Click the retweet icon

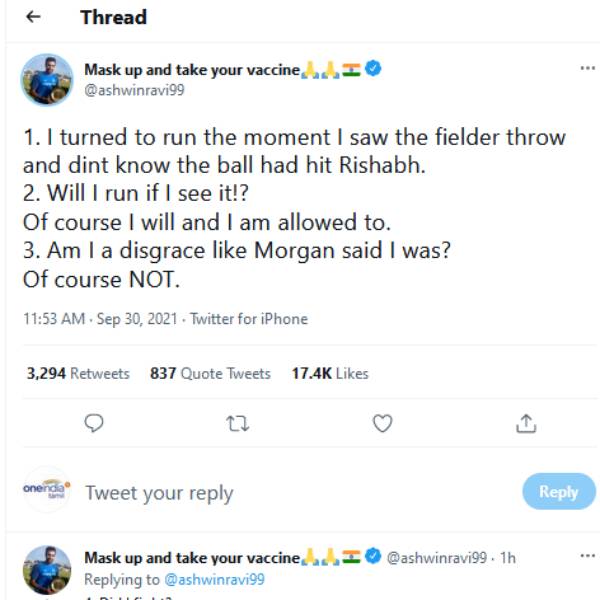point(239,424)
